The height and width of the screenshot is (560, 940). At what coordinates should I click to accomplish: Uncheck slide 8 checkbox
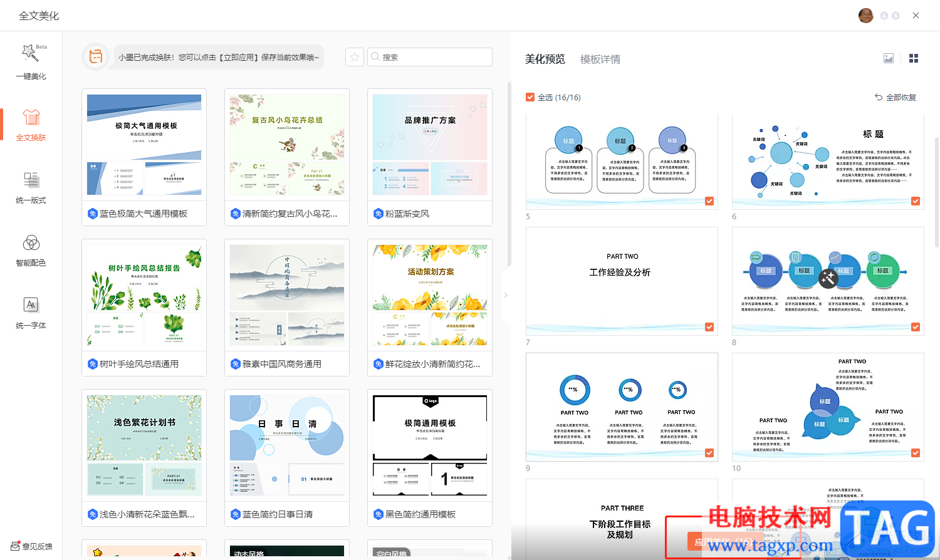click(x=916, y=327)
